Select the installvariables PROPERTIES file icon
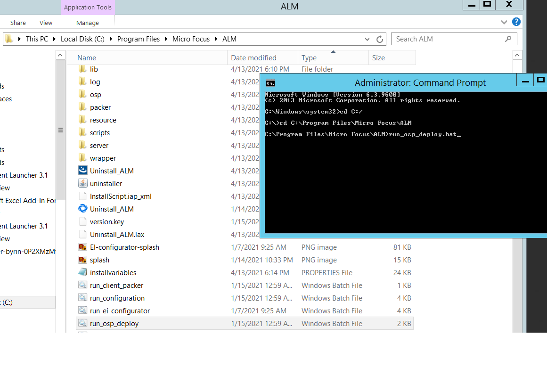The width and height of the screenshot is (547, 392). pos(82,272)
